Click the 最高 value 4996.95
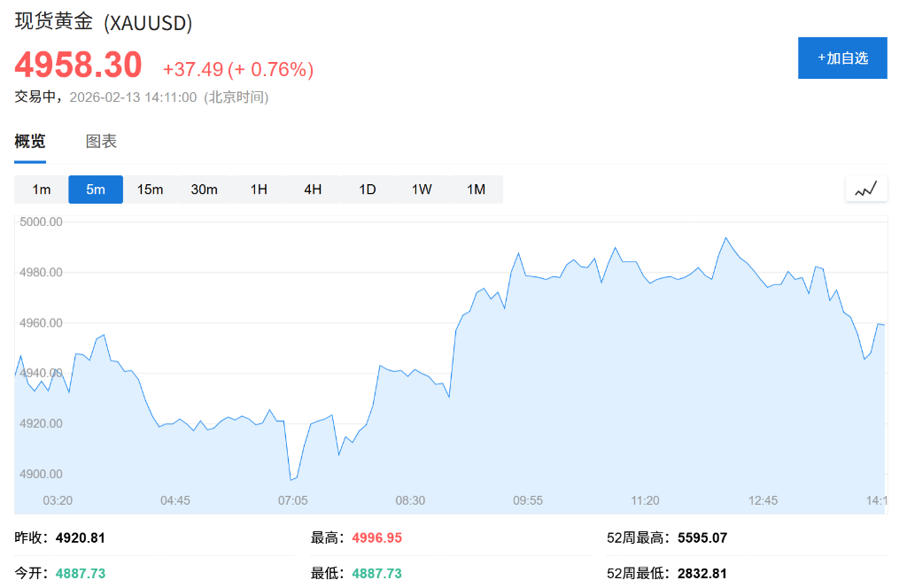 pyautogui.click(x=378, y=538)
